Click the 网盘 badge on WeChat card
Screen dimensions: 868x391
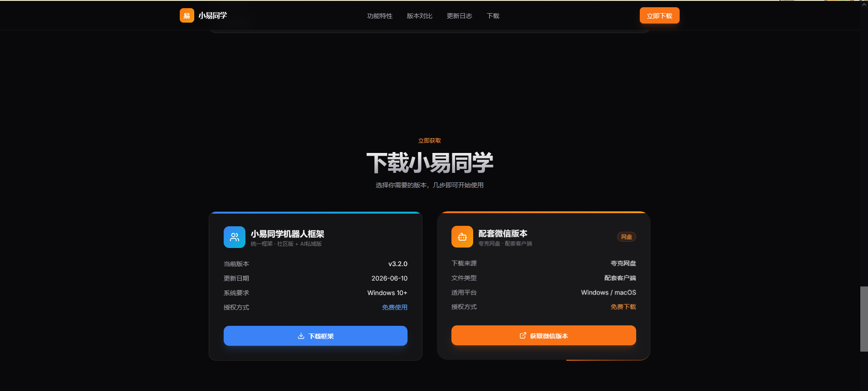pyautogui.click(x=626, y=237)
